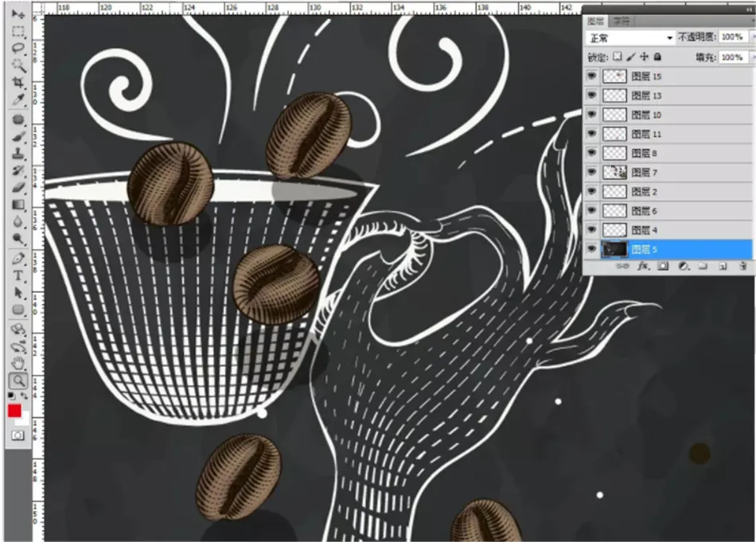Select the 3D Object Rotate tool
The width and height of the screenshot is (756, 542).
click(18, 329)
